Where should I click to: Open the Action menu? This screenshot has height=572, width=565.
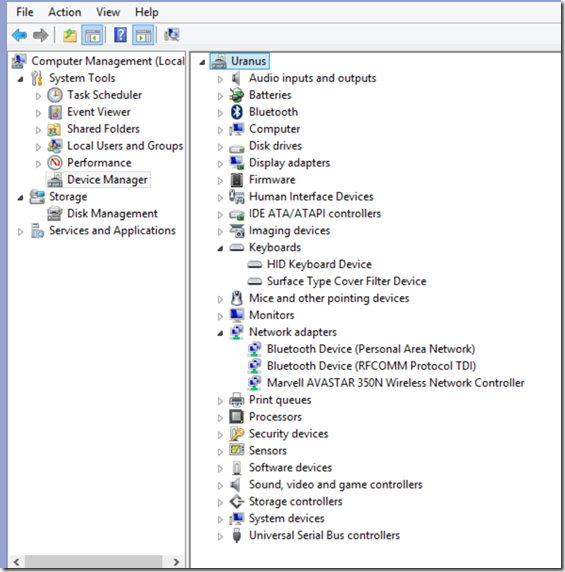click(65, 12)
